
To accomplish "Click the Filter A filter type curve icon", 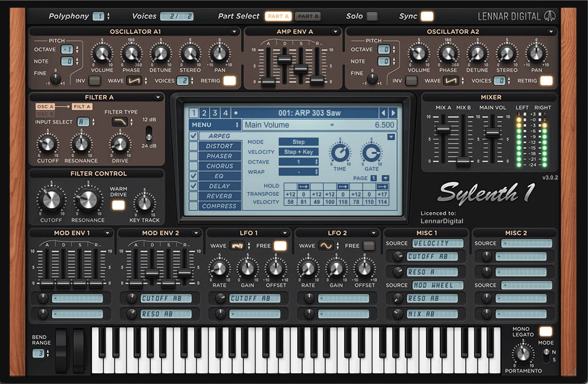I will point(121,121).
